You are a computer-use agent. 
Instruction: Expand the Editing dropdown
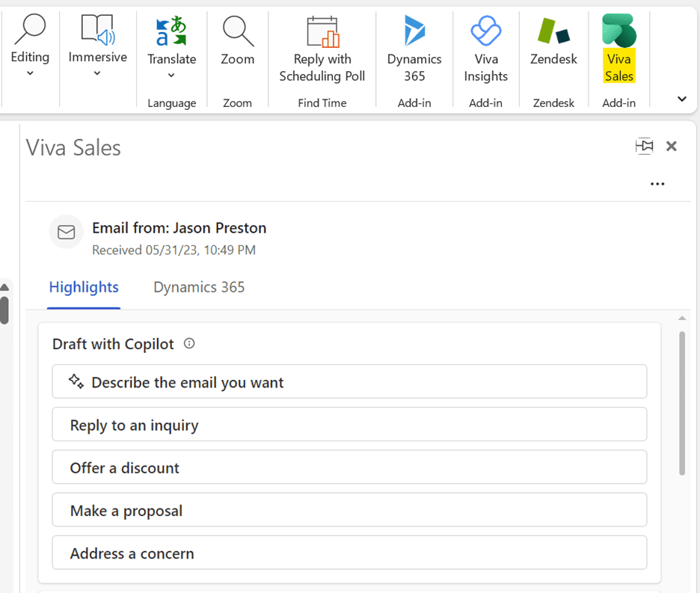click(x=30, y=73)
